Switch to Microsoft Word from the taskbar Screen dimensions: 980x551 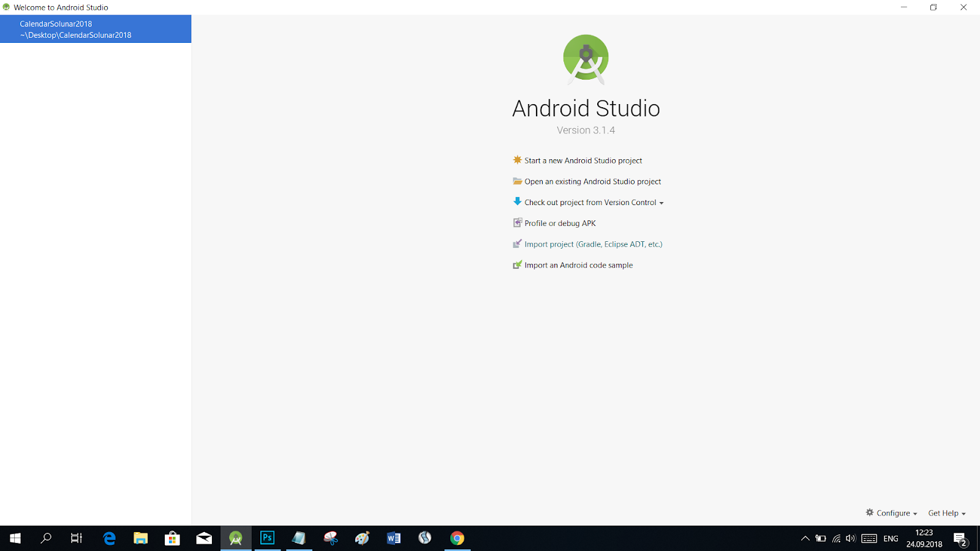pos(394,538)
